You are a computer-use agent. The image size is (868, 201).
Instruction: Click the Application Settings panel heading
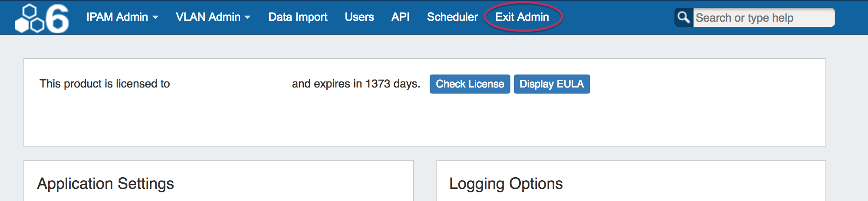point(105,184)
